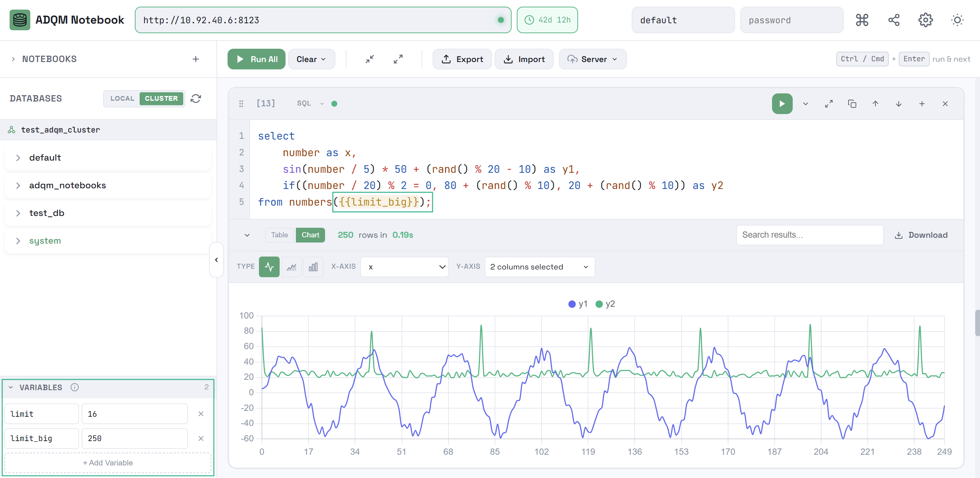The width and height of the screenshot is (980, 478).
Task: Click the Run All button
Action: click(x=256, y=59)
